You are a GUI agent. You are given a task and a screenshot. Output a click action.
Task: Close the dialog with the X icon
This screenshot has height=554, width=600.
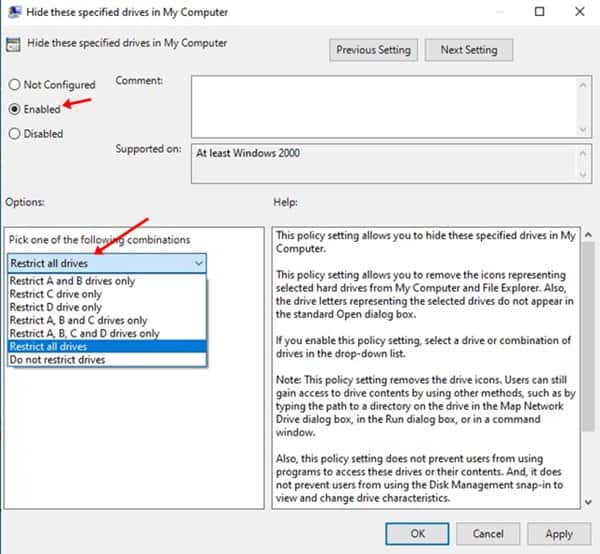pyautogui.click(x=580, y=12)
